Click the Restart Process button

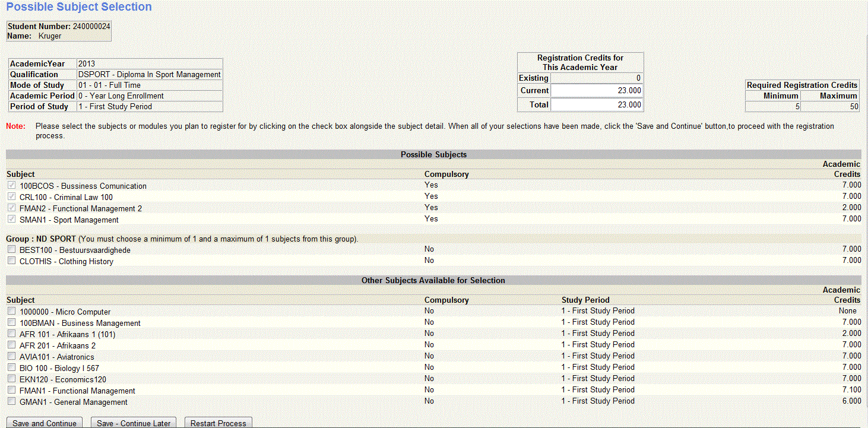pos(218,422)
